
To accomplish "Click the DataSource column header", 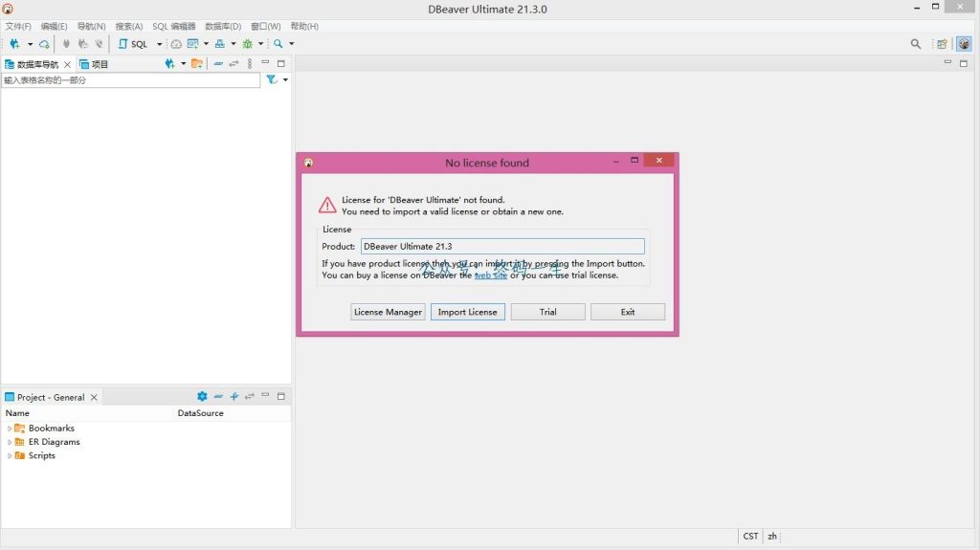I will point(201,413).
